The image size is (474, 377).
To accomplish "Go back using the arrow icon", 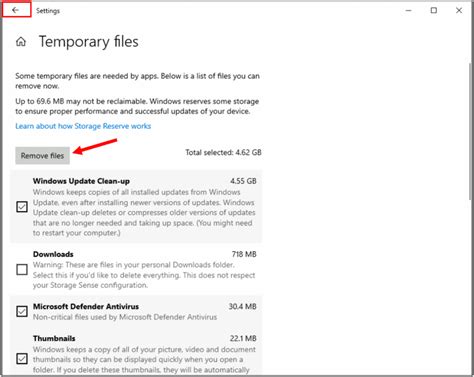I will coord(16,10).
